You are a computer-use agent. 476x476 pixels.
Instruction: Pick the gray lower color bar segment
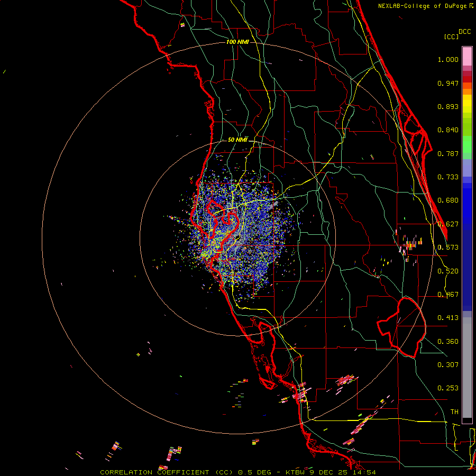467,368
